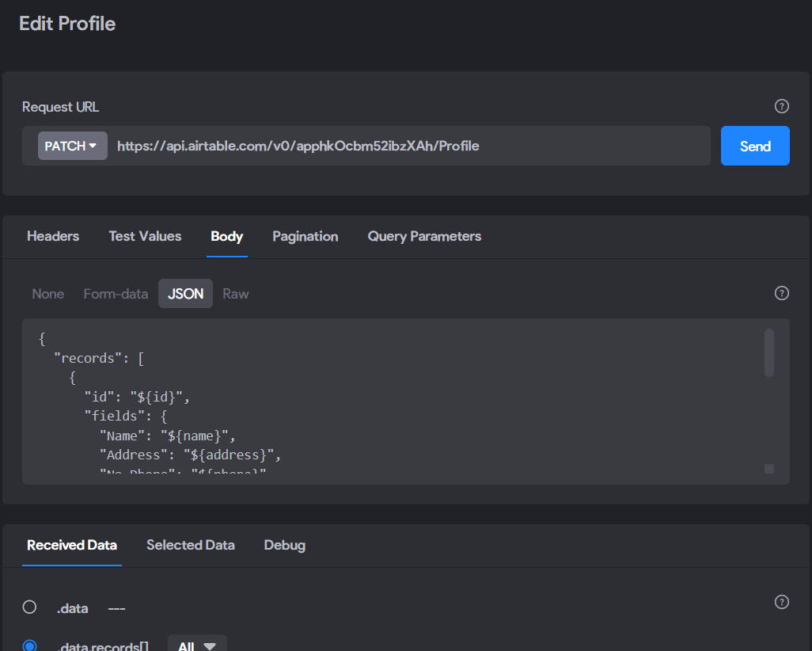Choose None body type
This screenshot has height=651, width=812.
coord(48,294)
